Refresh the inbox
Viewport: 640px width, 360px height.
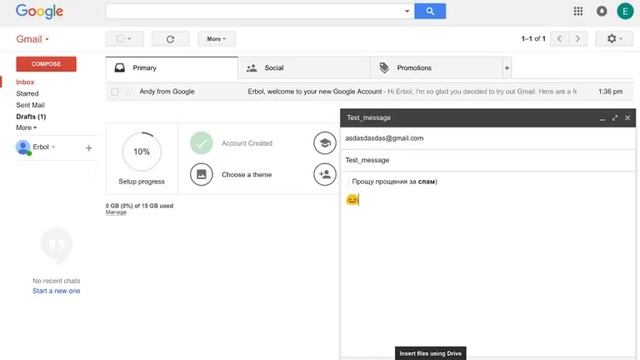(170, 39)
